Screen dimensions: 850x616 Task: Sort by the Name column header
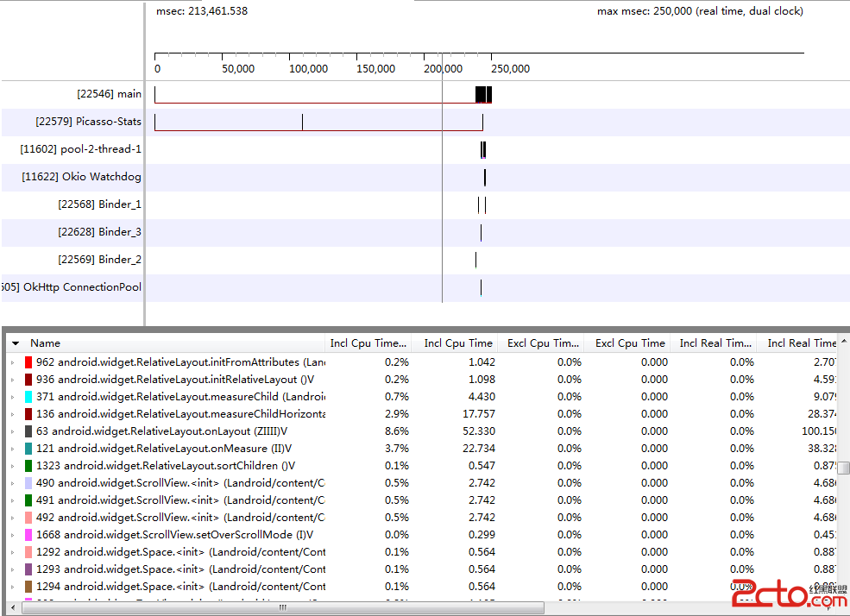166,343
